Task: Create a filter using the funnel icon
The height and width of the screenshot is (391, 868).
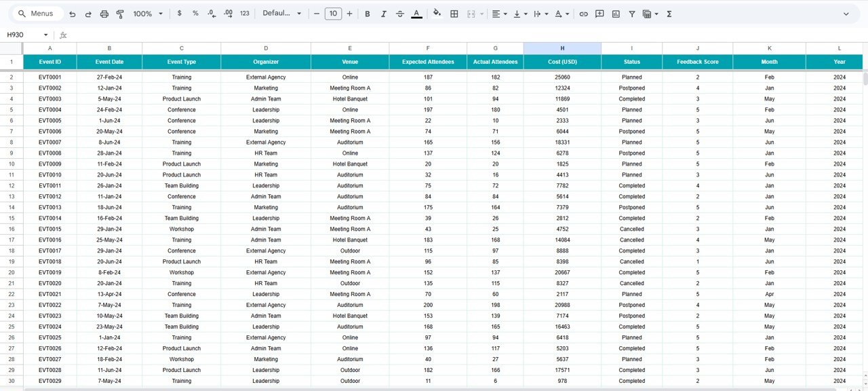Action: coord(632,14)
